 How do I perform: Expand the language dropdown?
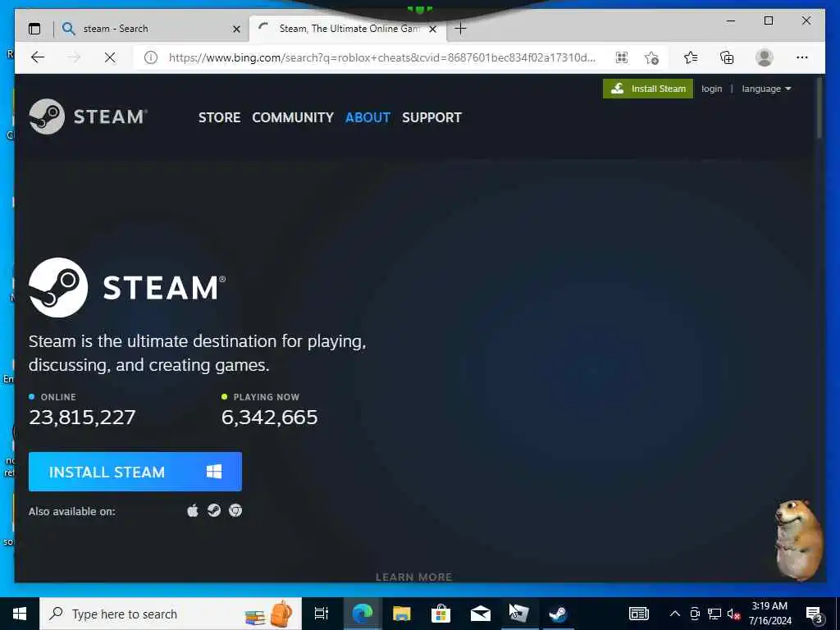(766, 89)
